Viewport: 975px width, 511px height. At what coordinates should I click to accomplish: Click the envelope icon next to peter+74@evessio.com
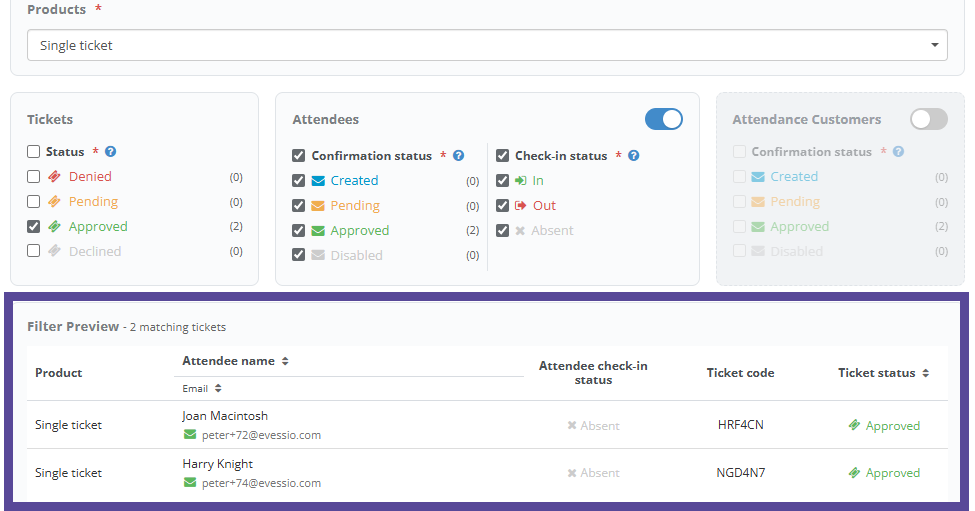pyautogui.click(x=190, y=482)
